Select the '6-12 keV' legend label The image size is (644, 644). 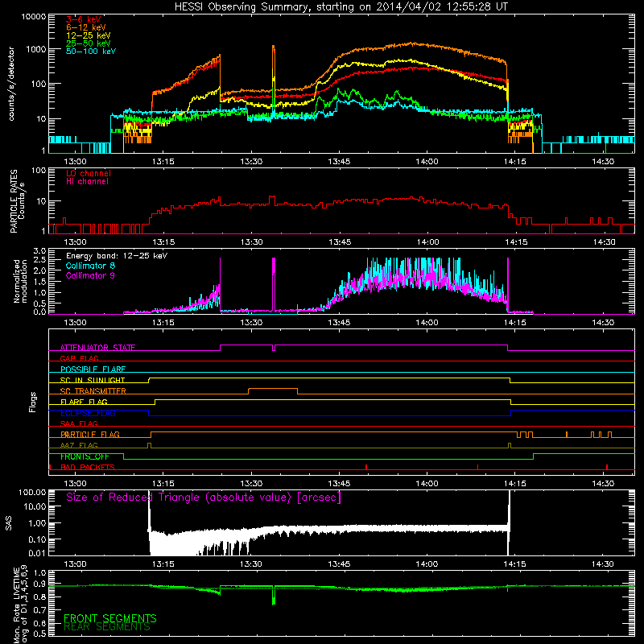86,27
